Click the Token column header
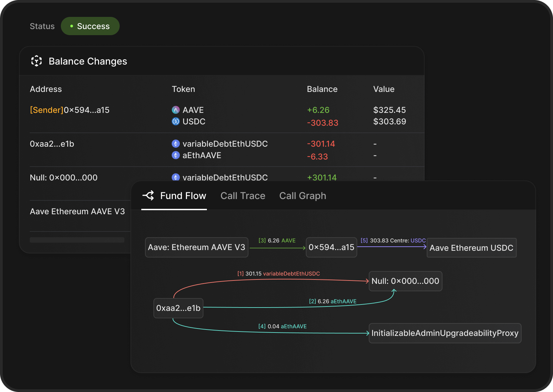The width and height of the screenshot is (553, 392). click(x=184, y=89)
